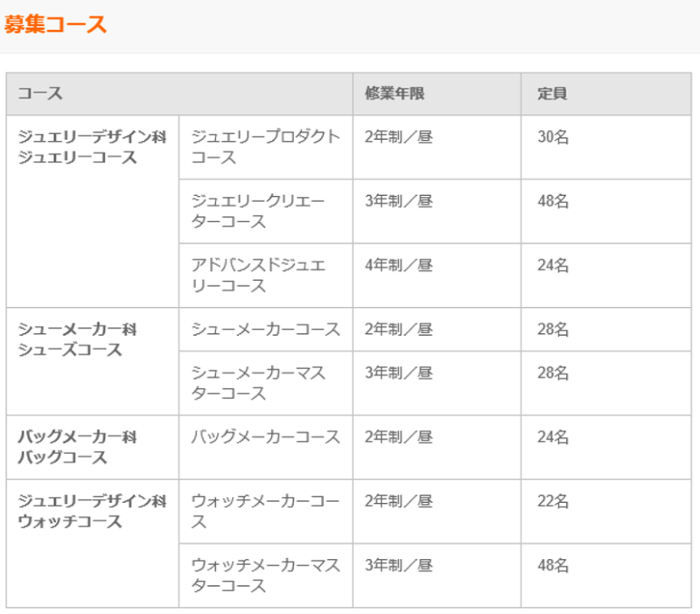Click バッグメーカーコース entry
700x614 pixels.
[x=266, y=448]
